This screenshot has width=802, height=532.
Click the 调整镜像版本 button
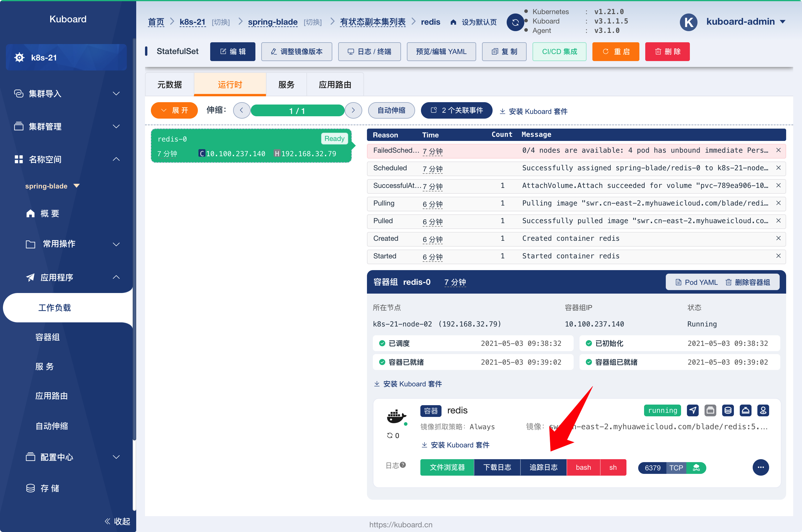tap(296, 52)
